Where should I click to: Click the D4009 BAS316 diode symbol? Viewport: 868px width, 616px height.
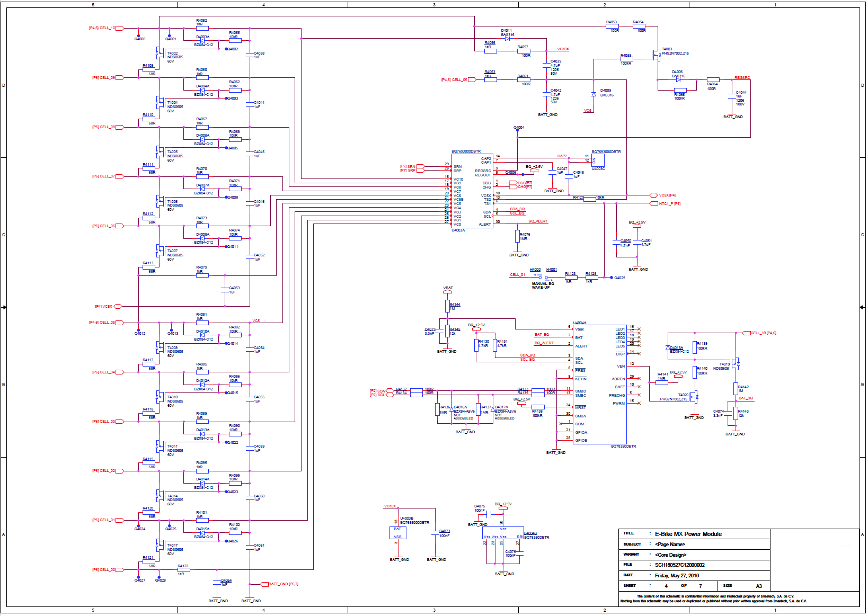coord(594,94)
